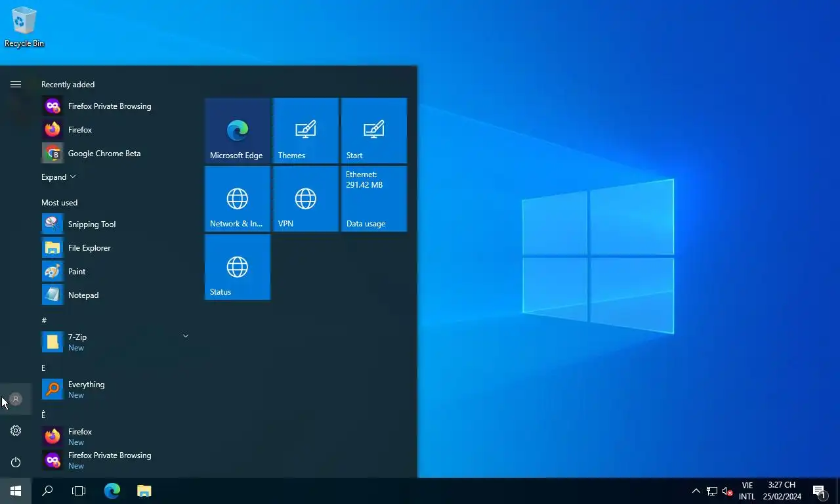Open the Power options button
Viewport: 840px width, 504px height.
pos(16,462)
